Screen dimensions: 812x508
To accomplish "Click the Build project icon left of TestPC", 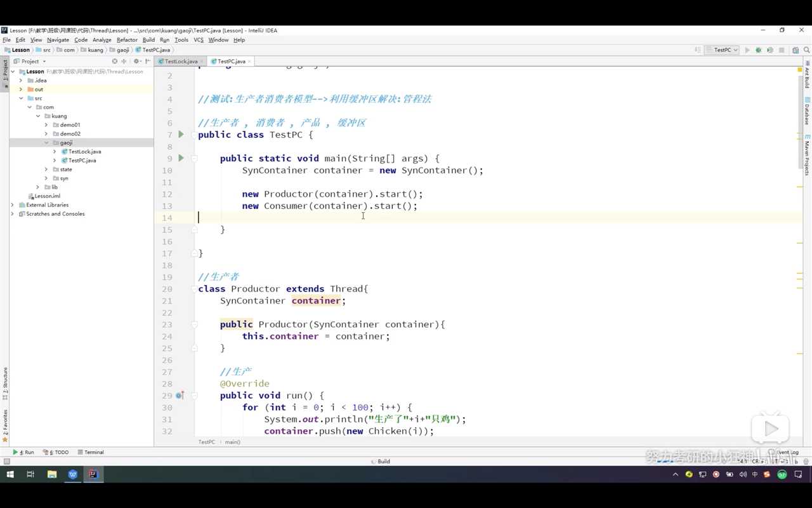I will [698, 50].
